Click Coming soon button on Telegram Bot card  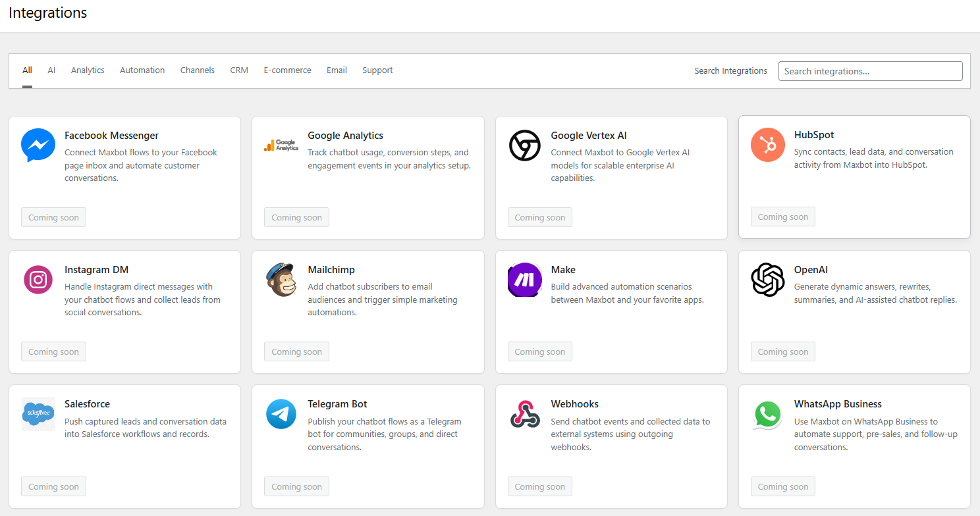[296, 487]
